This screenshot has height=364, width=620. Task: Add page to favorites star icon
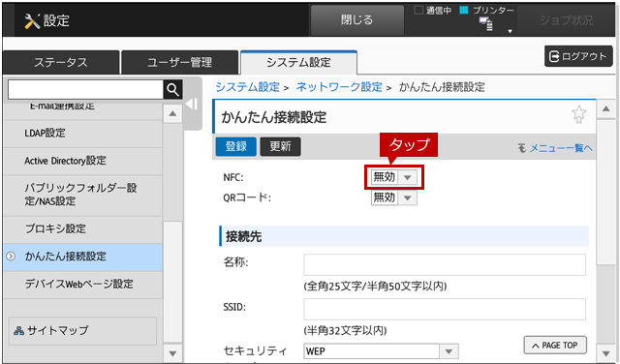pos(579,114)
